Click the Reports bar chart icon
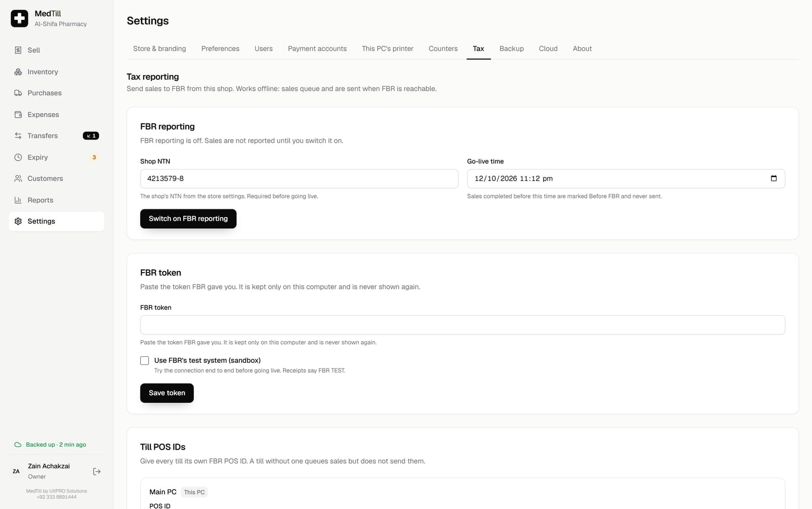 click(18, 200)
